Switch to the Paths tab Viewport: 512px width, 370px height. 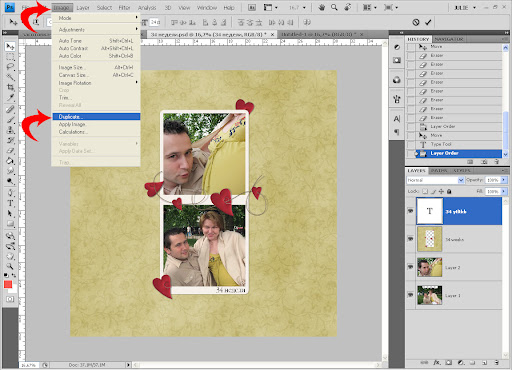tap(438, 171)
